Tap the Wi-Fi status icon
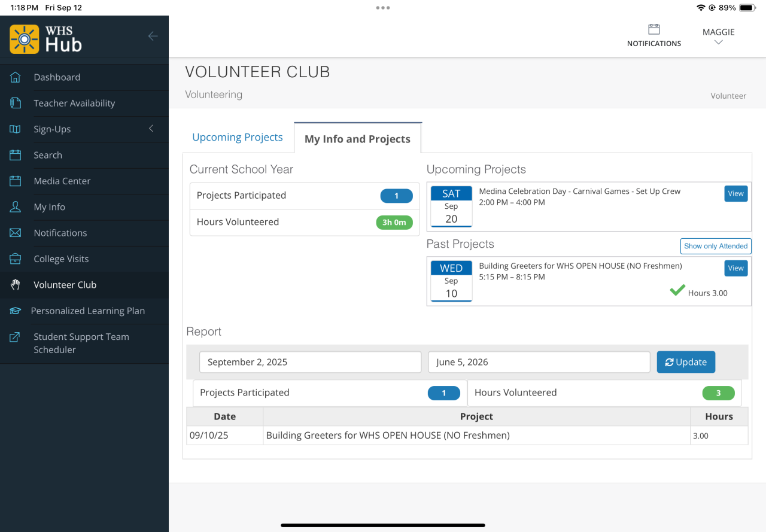 coord(701,8)
